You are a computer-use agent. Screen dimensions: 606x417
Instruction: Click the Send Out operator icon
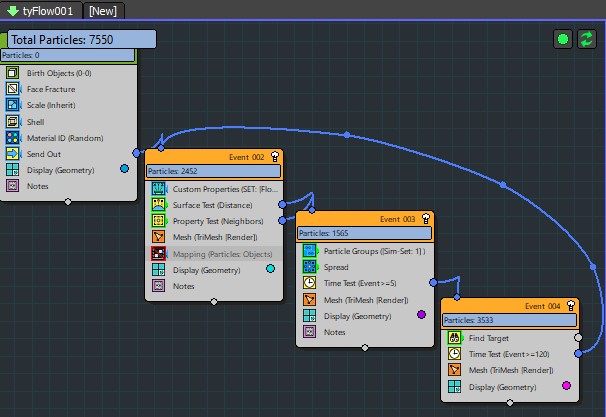(x=12, y=154)
